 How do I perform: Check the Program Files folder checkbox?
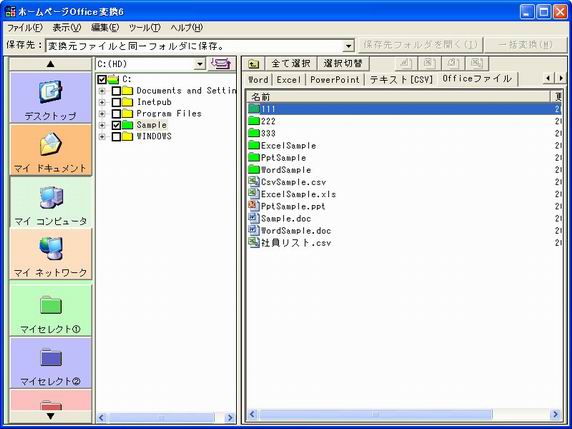(x=116, y=113)
